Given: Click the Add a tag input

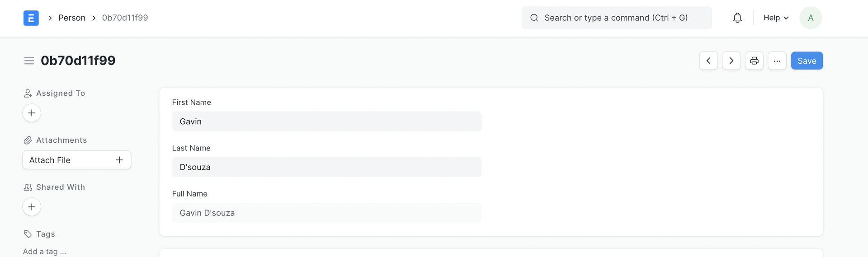Looking at the screenshot, I should (45, 252).
